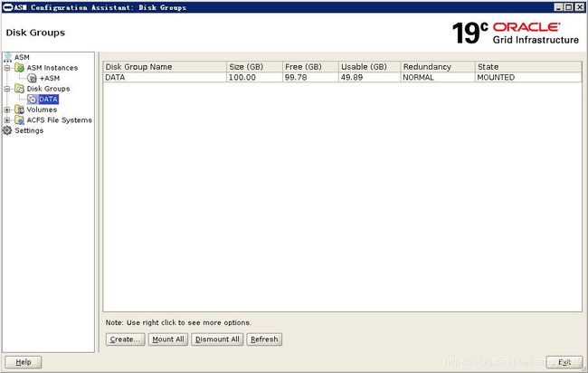Select ASM root in the tree
The height and width of the screenshot is (373, 588).
tap(22, 57)
